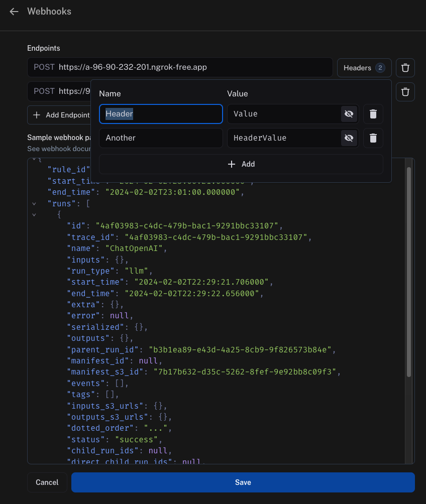Click the HeaderValue input field
426x504 pixels.
coord(281,138)
